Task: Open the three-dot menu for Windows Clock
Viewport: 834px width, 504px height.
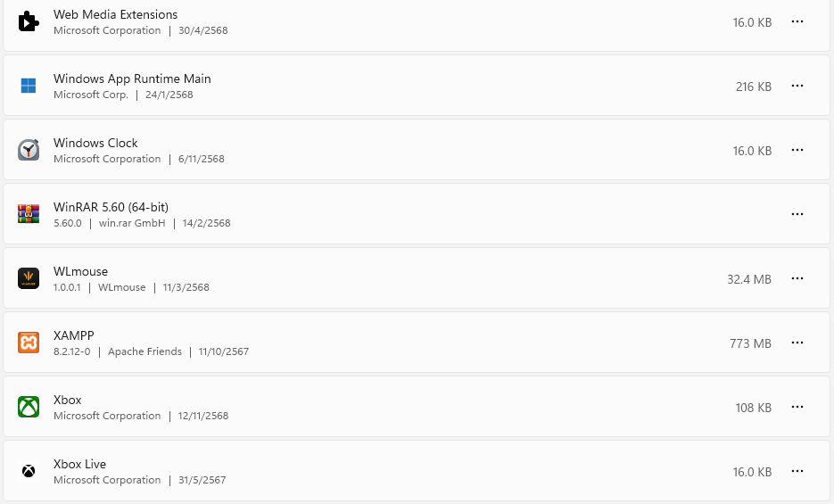Action: click(x=797, y=150)
